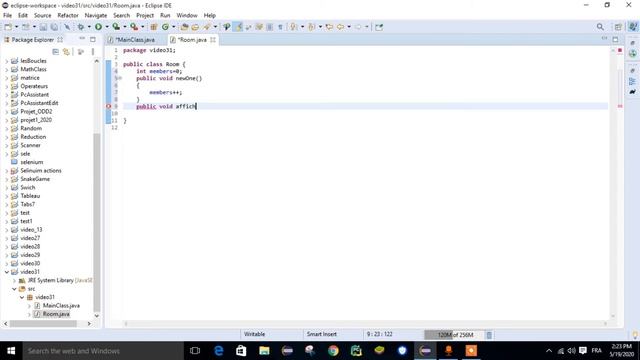The image size is (640, 360).
Task: Minimize the Package Explorer view
Action: tap(82, 39)
